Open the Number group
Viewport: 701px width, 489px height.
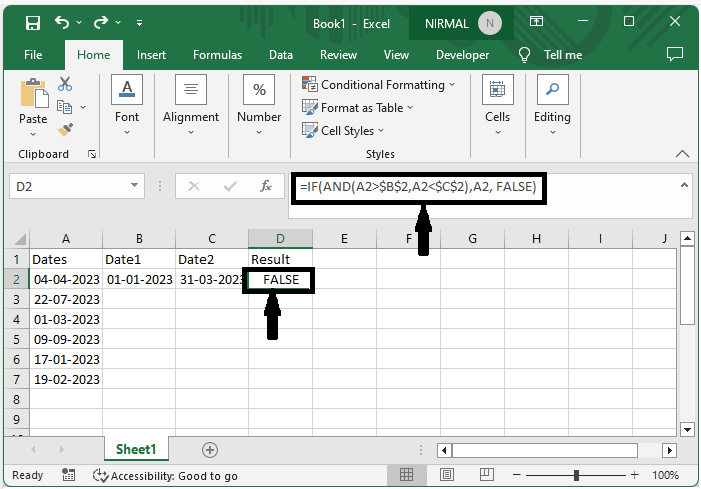point(259,105)
